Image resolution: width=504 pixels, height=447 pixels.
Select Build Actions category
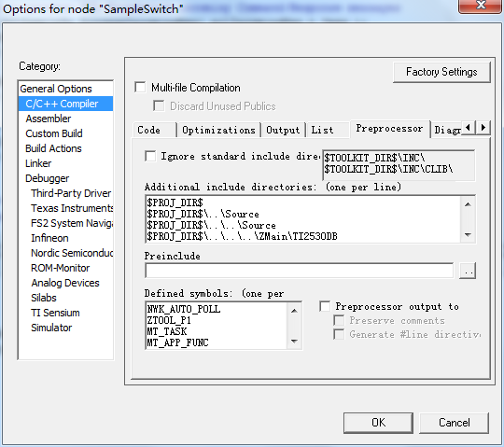click(53, 148)
